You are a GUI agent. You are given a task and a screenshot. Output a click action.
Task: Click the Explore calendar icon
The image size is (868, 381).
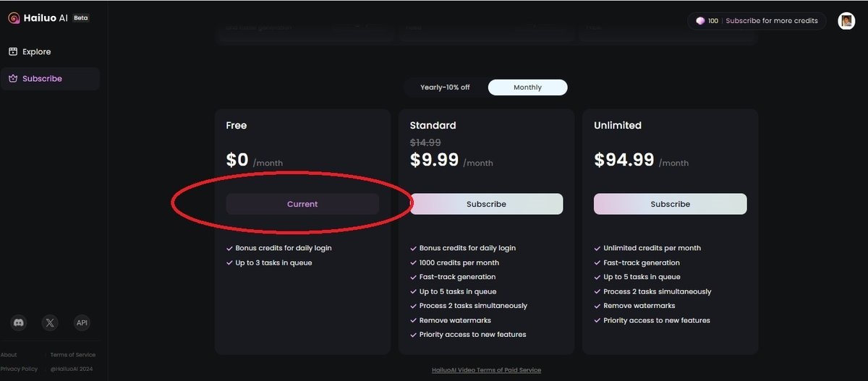[x=13, y=52]
